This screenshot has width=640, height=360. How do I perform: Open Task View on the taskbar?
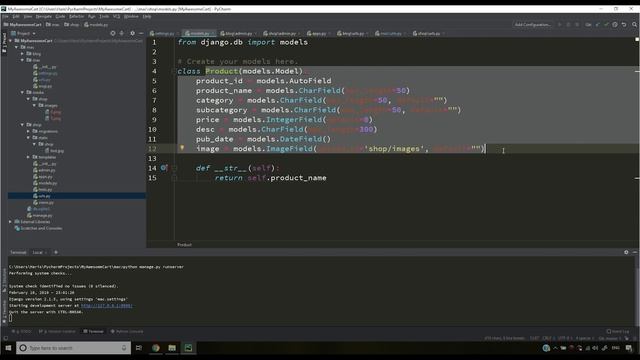139,348
